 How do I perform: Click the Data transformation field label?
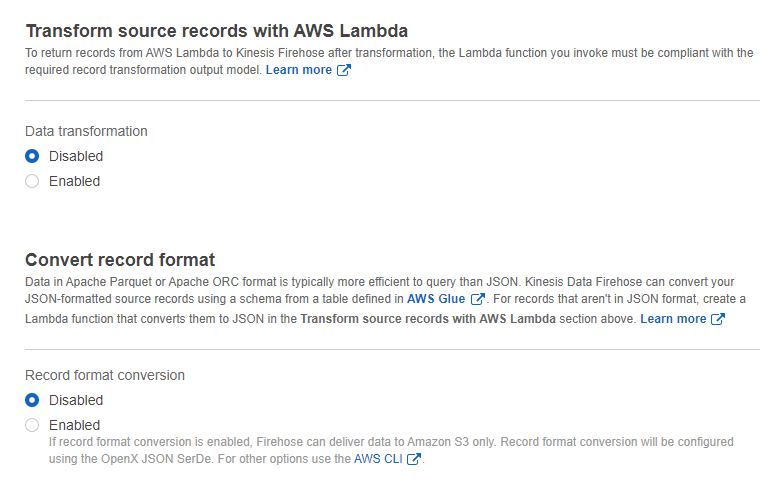(x=86, y=131)
